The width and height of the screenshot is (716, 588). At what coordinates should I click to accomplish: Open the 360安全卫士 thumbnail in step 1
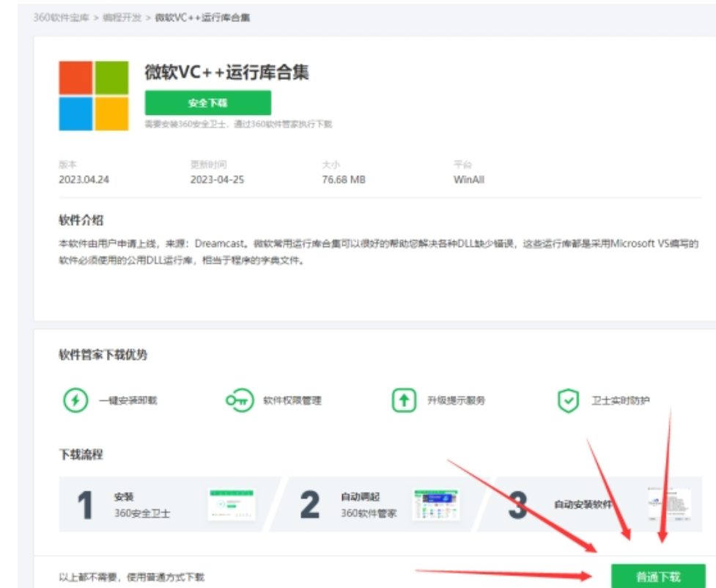(x=232, y=504)
